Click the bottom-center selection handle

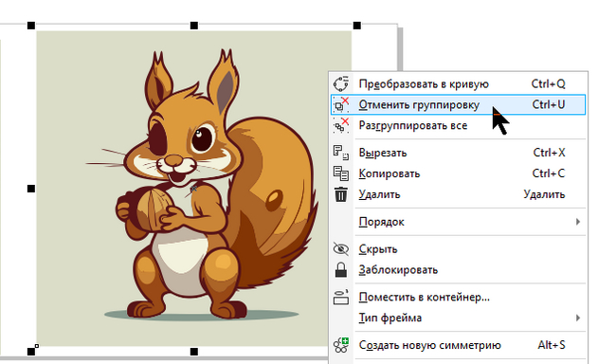[194, 352]
